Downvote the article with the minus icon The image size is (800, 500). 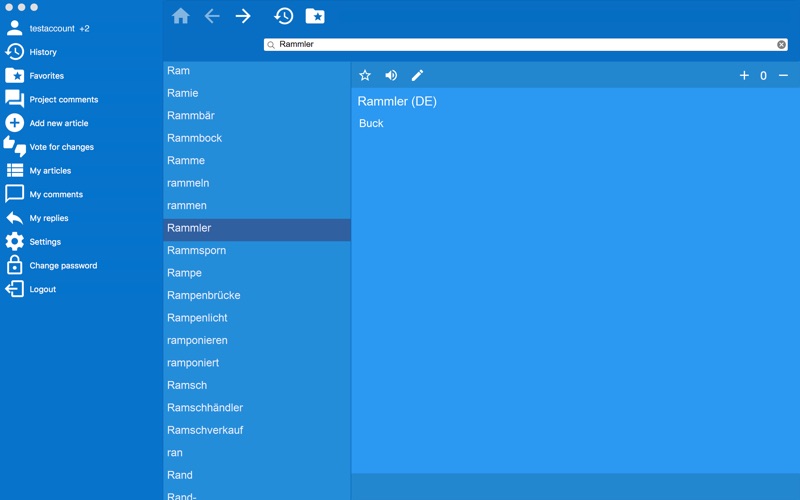tap(783, 76)
